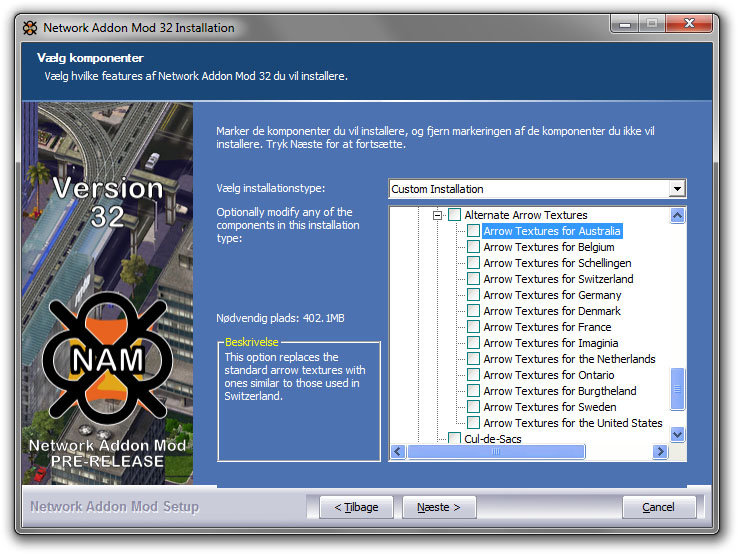
Task: Check the Arrow Textures for Schellingen checkbox
Action: pos(473,263)
